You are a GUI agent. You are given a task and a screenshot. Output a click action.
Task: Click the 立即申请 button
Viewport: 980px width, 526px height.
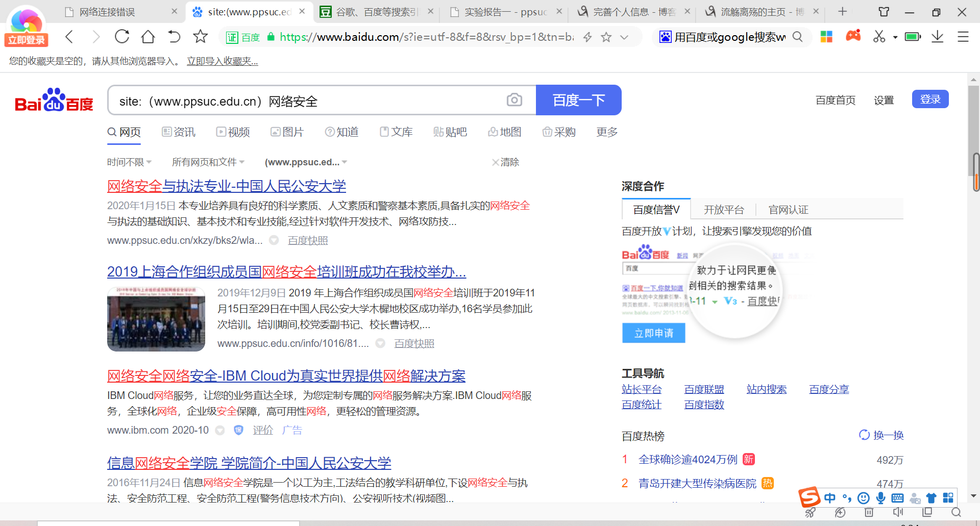click(654, 333)
